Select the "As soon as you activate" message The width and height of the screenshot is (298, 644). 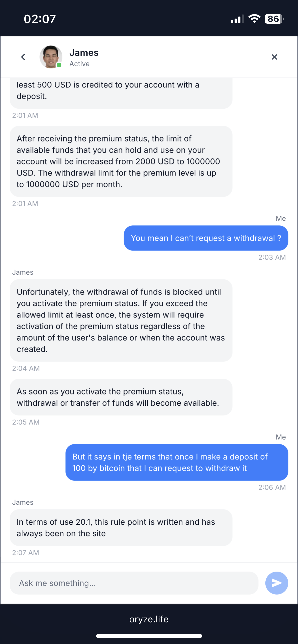[121, 397]
